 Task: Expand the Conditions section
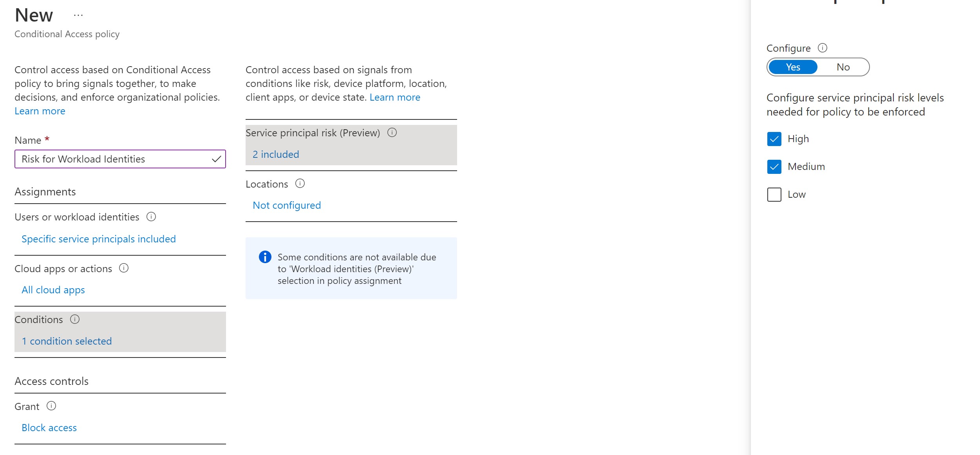(x=67, y=341)
